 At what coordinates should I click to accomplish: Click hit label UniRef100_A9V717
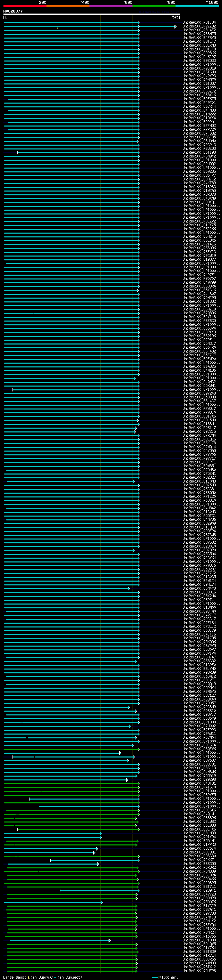coord(199,458)
